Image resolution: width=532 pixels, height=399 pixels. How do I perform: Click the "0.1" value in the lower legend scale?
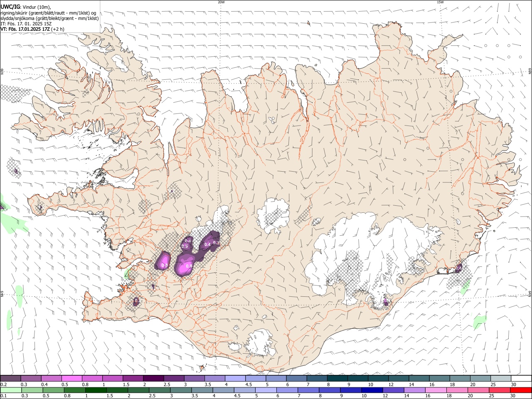tap(3, 396)
